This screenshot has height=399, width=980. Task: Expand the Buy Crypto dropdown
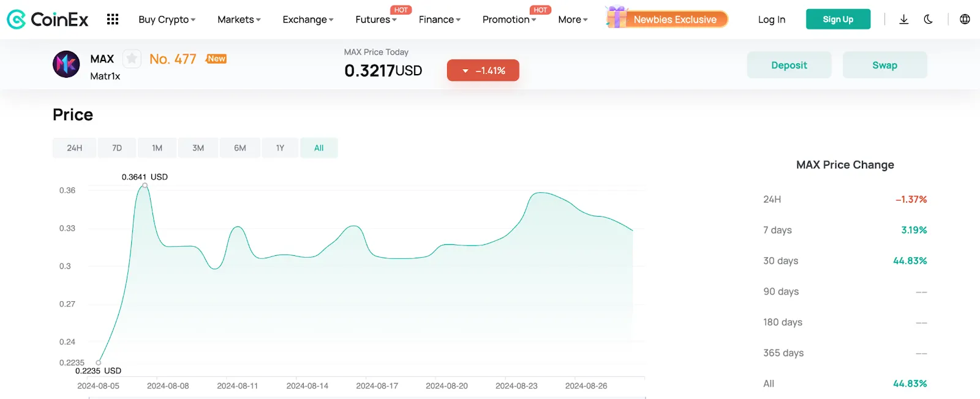(167, 20)
